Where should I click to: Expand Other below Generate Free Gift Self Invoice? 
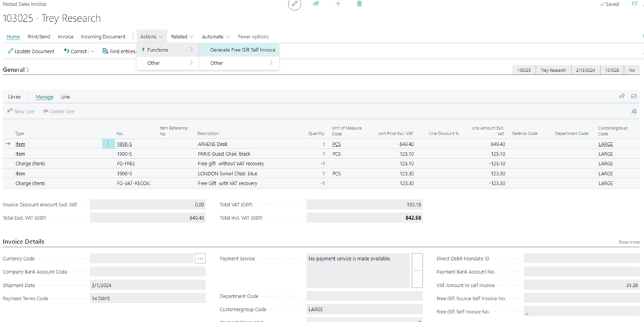(x=240, y=63)
